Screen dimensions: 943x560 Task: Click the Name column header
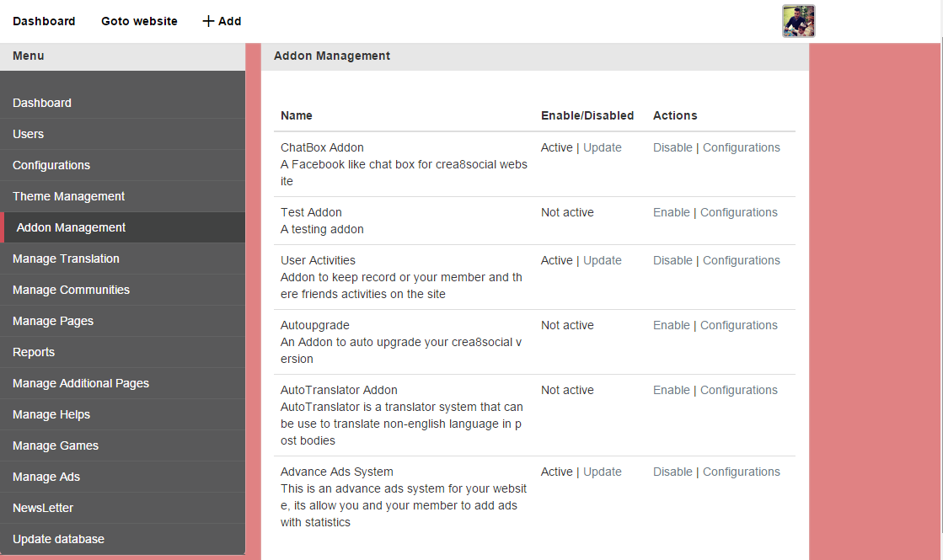[x=296, y=116]
